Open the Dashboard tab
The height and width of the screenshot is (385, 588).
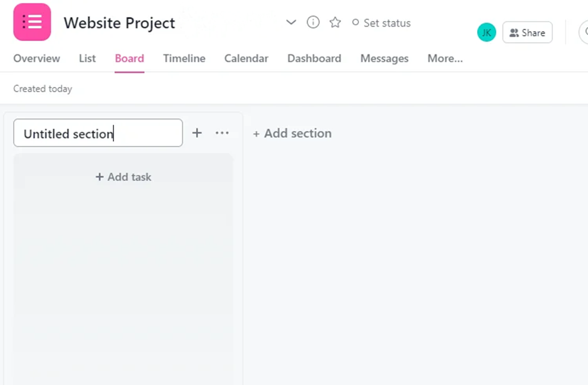tap(314, 59)
